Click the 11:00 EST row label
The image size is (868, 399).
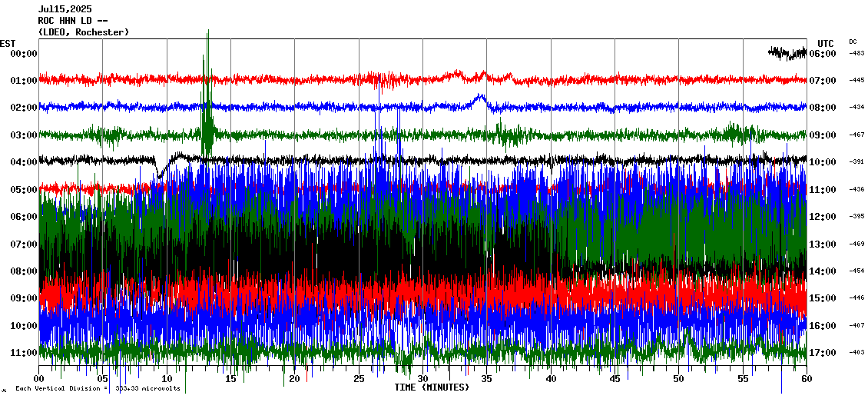tap(24, 353)
